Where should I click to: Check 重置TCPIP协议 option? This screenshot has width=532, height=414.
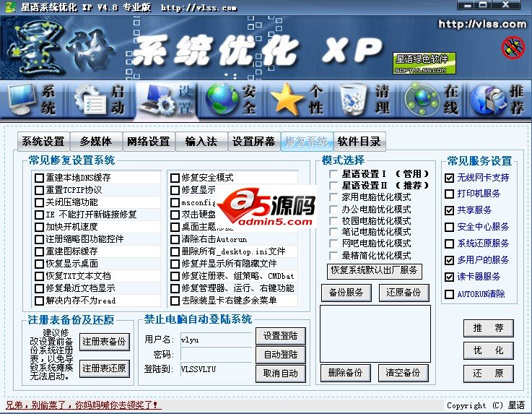(40, 190)
